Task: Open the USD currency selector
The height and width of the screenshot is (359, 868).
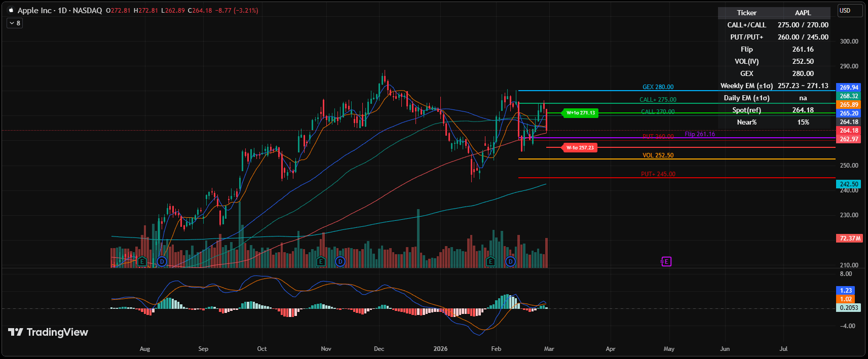Action: point(850,11)
